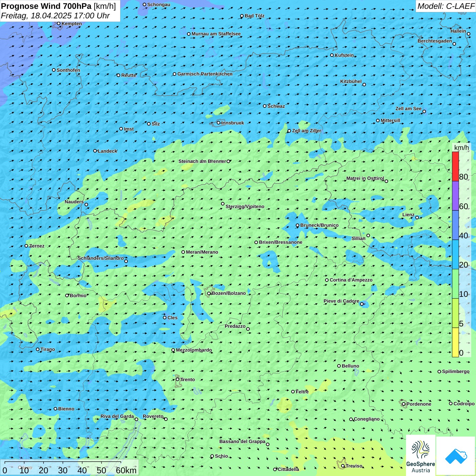Select the Bozen/Bolzano location marker
This screenshot has width=476, height=476.
click(209, 293)
